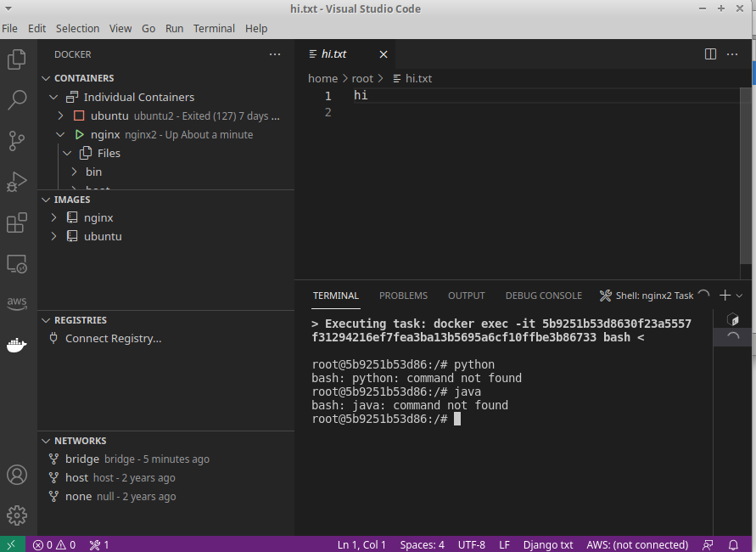
Task: Select the active spinning terminal instance in list
Action: pyautogui.click(x=732, y=337)
